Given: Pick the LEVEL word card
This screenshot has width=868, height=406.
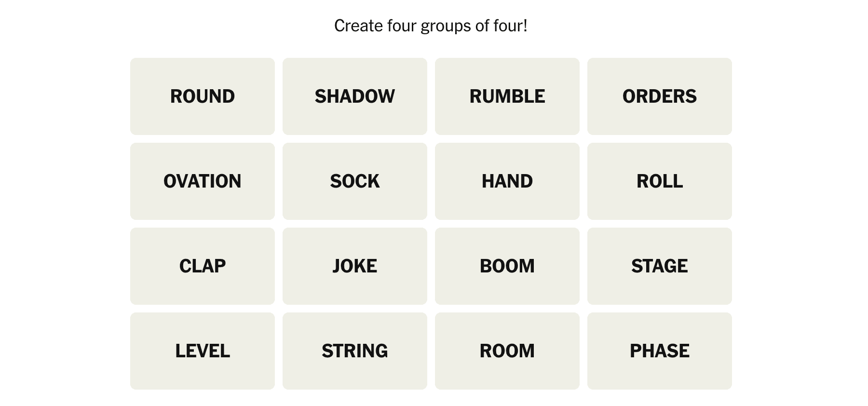Looking at the screenshot, I should point(203,351).
